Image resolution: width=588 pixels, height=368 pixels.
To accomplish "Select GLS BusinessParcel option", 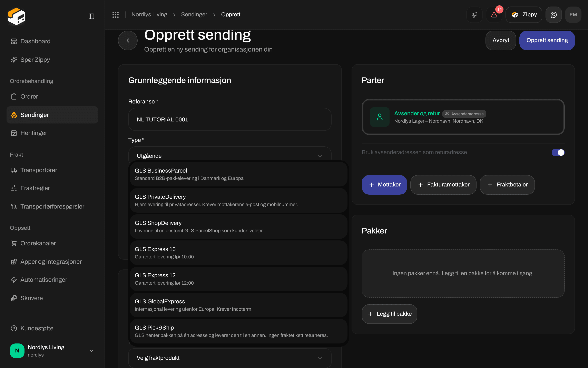I will point(238,174).
